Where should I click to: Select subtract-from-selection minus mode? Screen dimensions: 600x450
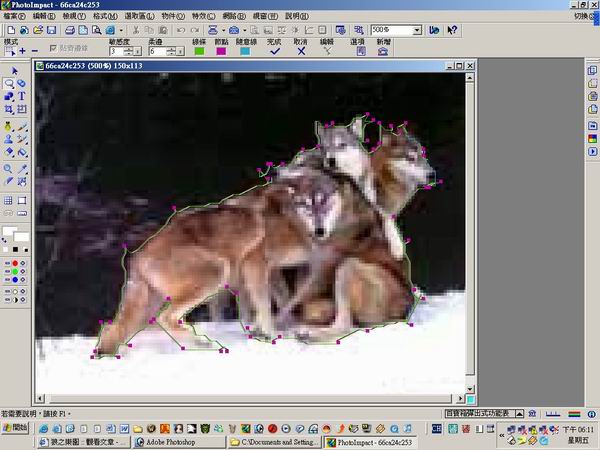coord(34,51)
